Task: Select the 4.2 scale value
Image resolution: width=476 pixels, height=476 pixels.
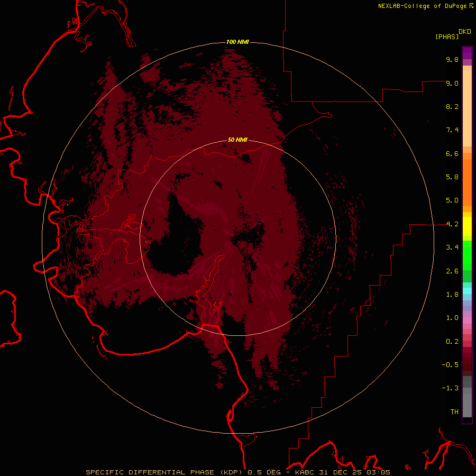Action: pos(452,224)
